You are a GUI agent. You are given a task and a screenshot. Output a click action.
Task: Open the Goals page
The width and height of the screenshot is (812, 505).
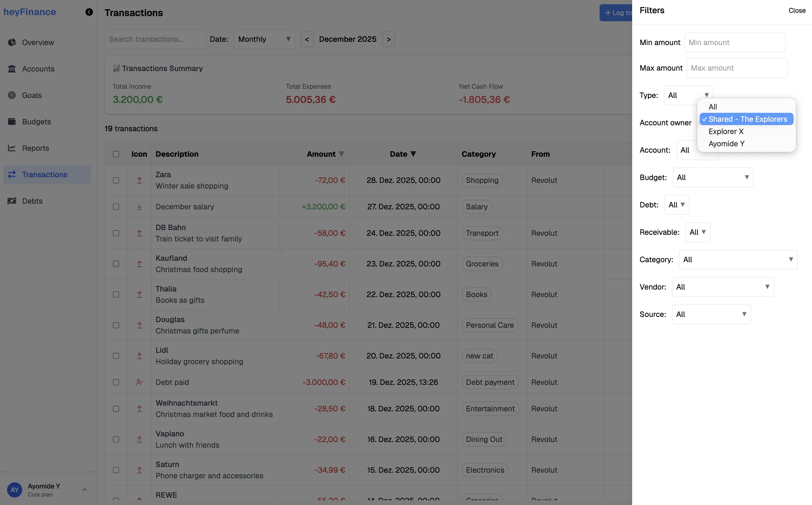click(32, 95)
